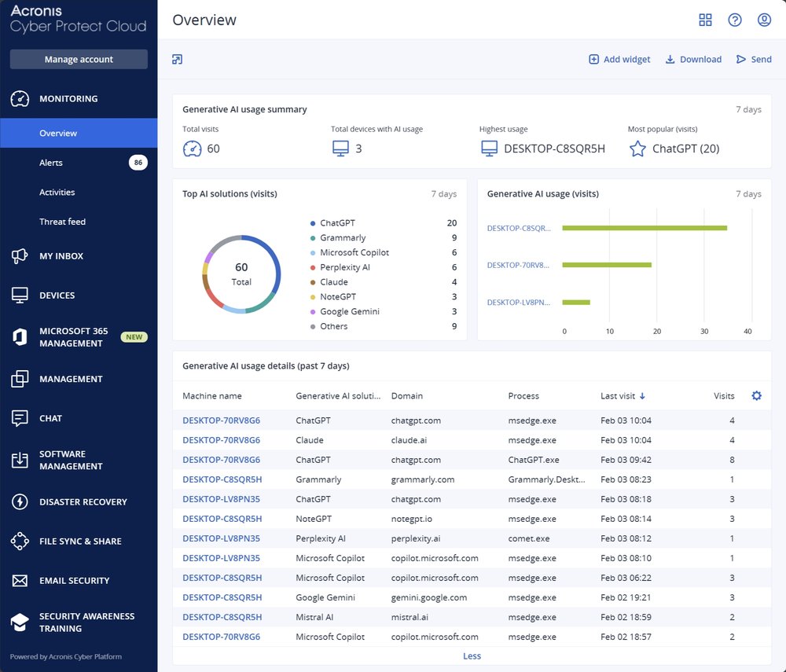786x672 pixels.
Task: Open DESKTOP-70RV8G6 machine details
Action: [x=221, y=420]
